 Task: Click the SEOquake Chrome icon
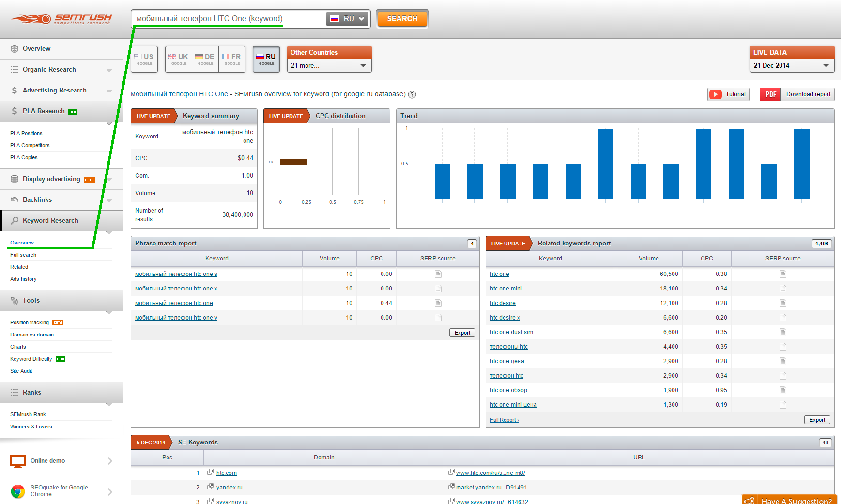click(18, 491)
